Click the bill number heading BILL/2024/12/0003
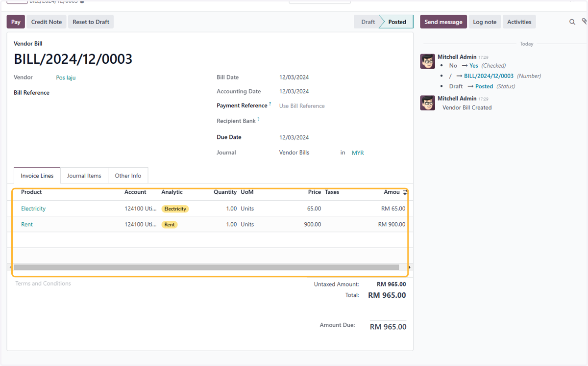Screen dimensions: 588x366 pyautogui.click(x=73, y=59)
